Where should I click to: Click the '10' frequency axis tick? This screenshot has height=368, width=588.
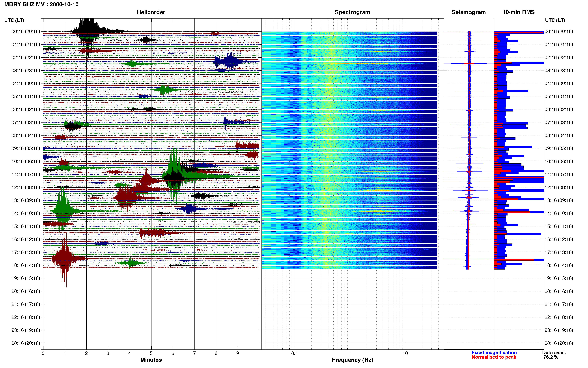coord(405,353)
